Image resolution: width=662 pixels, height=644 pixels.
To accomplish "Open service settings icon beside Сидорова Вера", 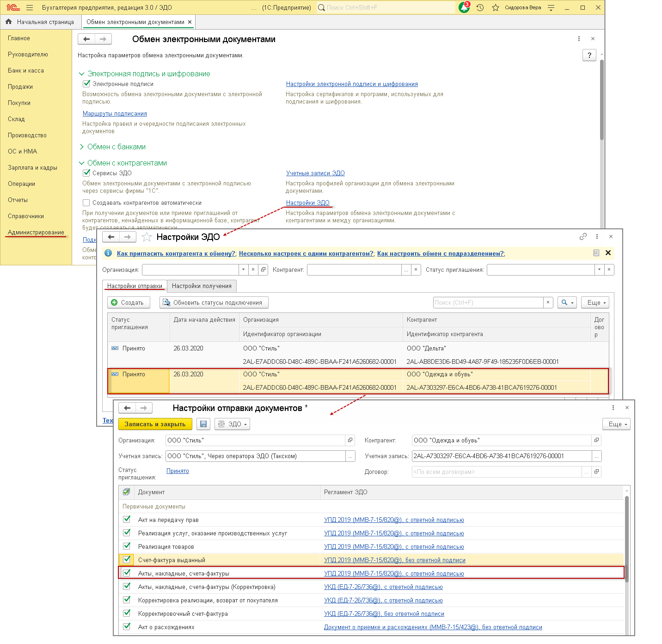I will click(551, 7).
